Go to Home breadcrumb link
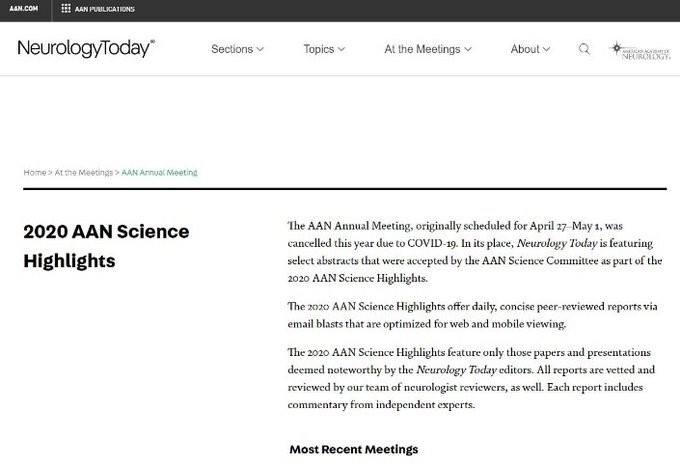This screenshot has width=680, height=465. pos(35,173)
